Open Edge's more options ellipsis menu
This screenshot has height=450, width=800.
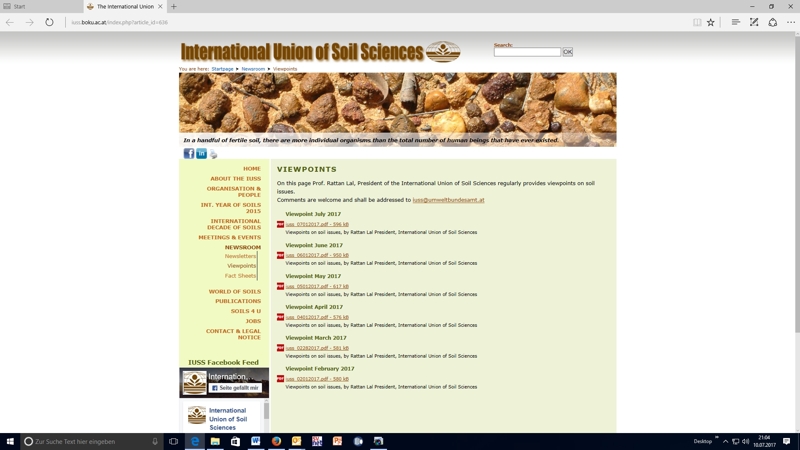[x=790, y=22]
